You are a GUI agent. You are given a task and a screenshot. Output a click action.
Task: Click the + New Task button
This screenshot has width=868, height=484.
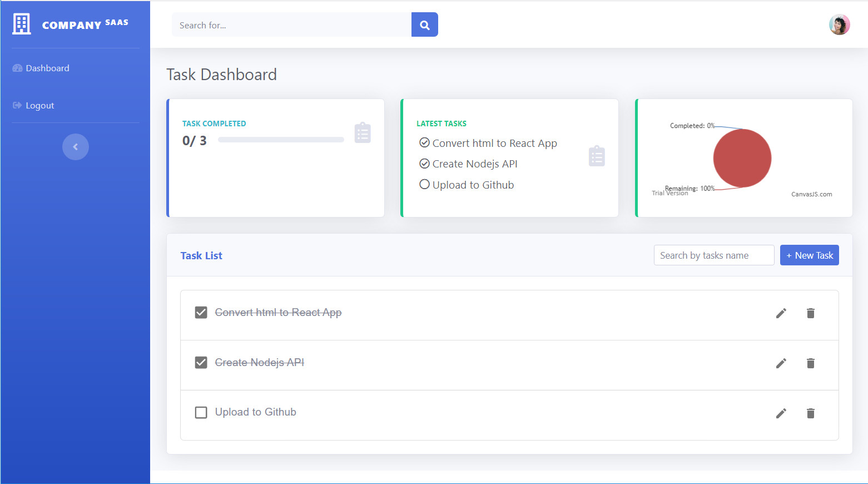click(x=809, y=255)
